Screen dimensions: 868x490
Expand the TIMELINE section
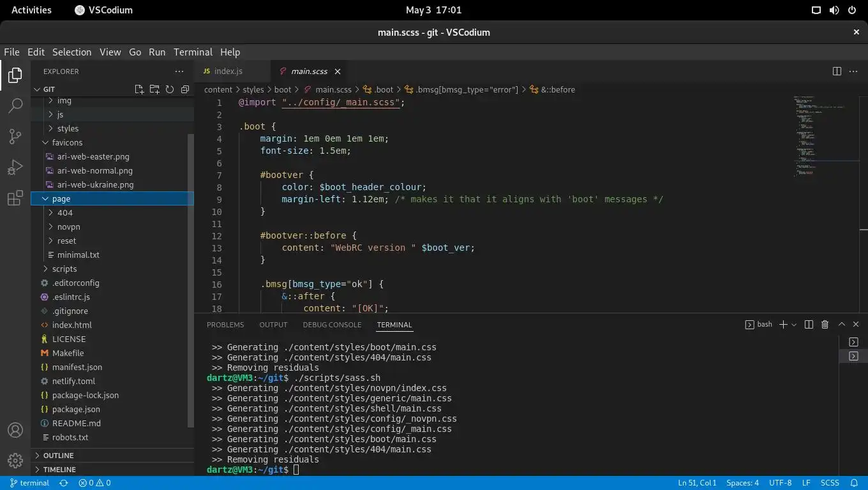click(x=112, y=469)
